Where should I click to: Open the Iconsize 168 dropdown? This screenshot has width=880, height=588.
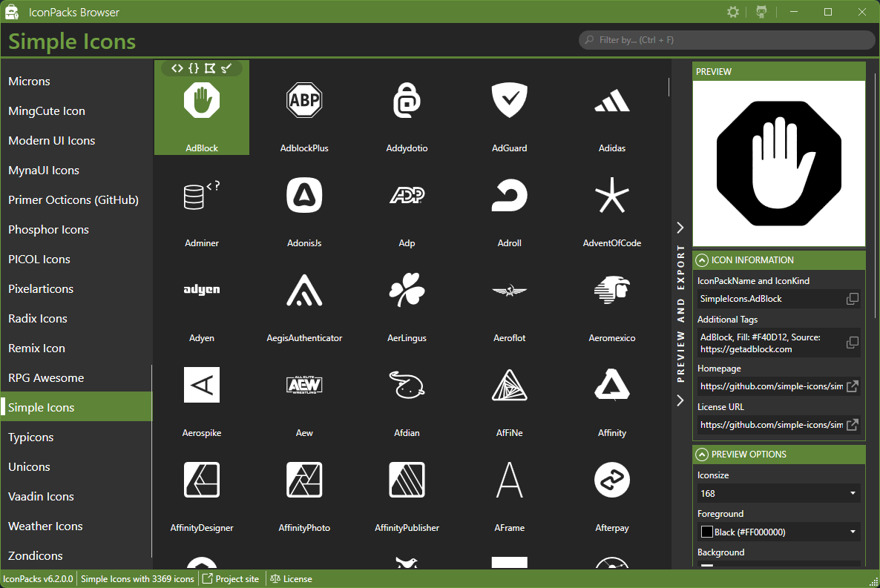point(779,493)
